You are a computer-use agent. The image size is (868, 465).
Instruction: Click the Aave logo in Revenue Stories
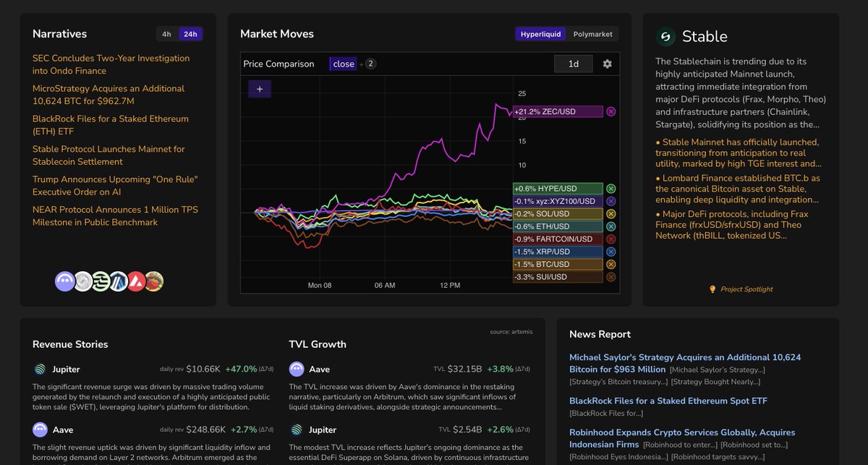(x=40, y=430)
